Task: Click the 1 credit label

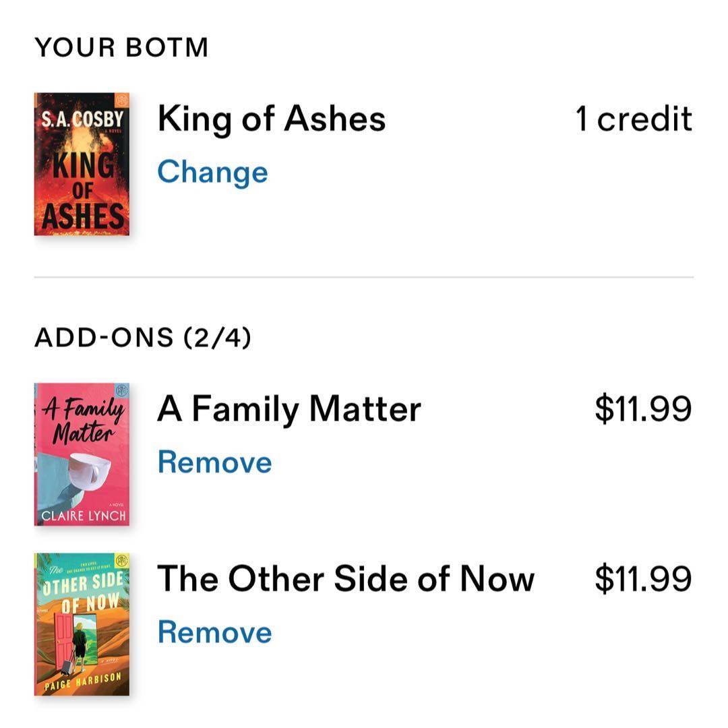Action: click(x=633, y=119)
